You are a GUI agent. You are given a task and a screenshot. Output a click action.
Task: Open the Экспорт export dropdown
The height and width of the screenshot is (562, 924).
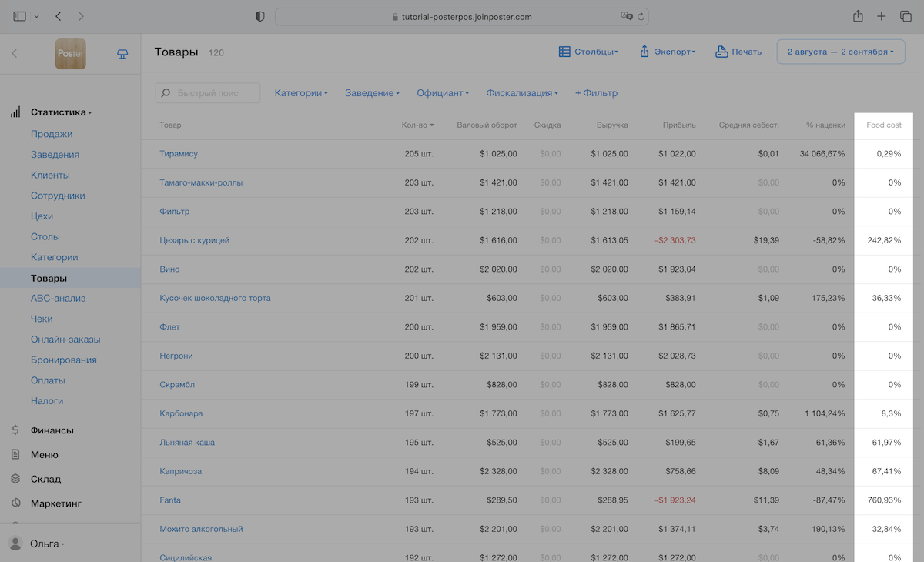pyautogui.click(x=668, y=52)
